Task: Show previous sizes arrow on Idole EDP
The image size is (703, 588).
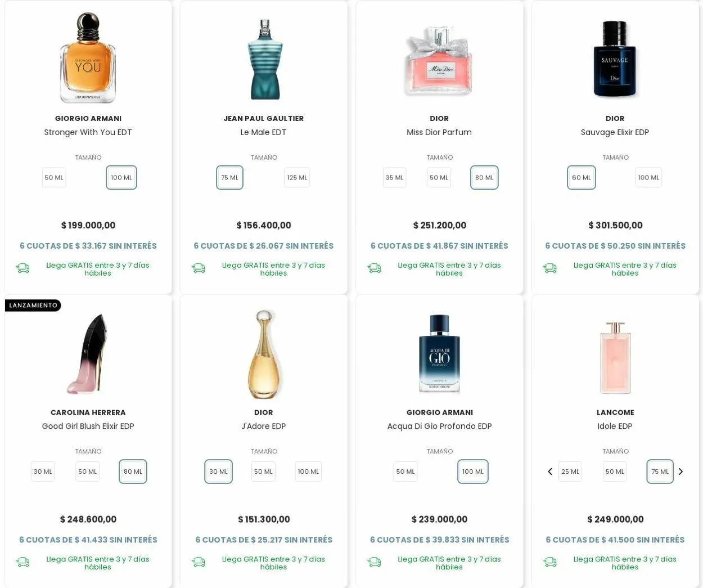Action: 550,472
